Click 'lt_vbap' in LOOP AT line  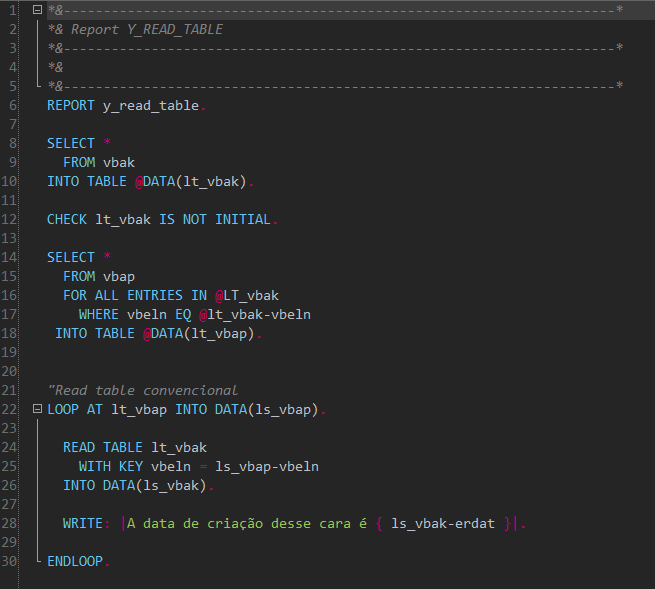pos(139,410)
